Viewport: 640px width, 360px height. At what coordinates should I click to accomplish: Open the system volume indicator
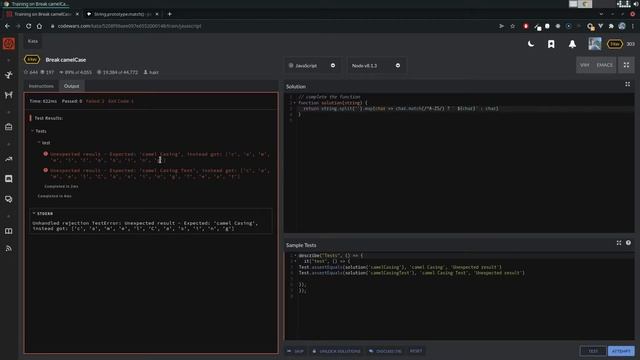pyautogui.click(x=636, y=4)
